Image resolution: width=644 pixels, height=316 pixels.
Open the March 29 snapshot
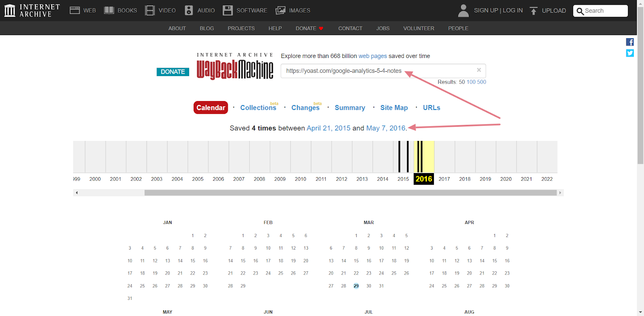click(356, 286)
